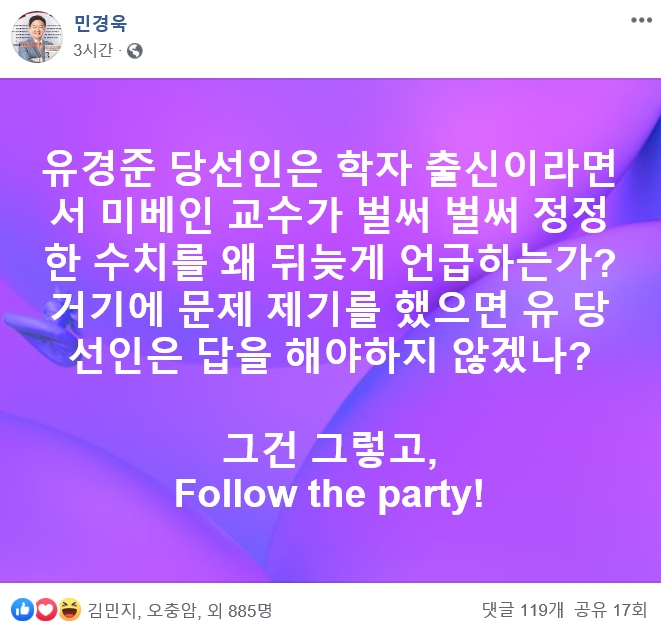The height and width of the screenshot is (636, 661).
Task: View profile of reactor 오충암
Action: 172,609
